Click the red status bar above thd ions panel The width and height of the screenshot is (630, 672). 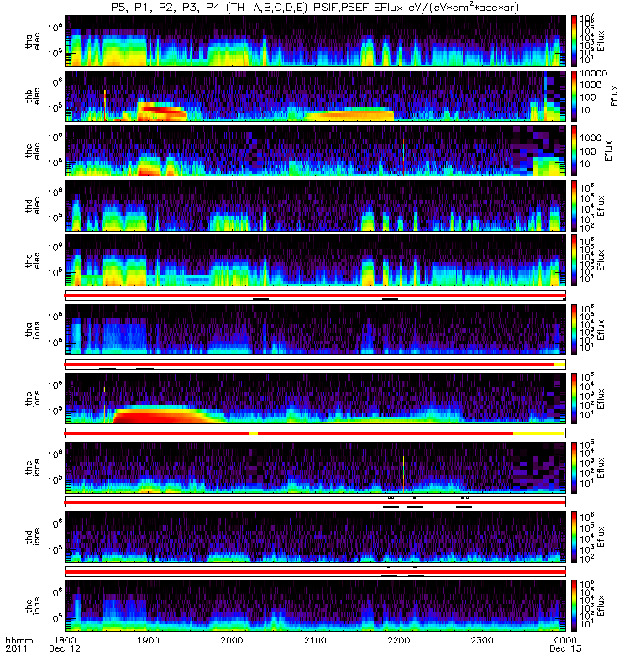pyautogui.click(x=315, y=501)
